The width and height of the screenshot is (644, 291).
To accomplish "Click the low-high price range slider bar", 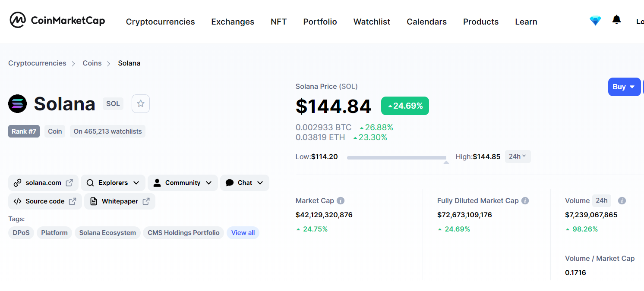I will [x=396, y=158].
